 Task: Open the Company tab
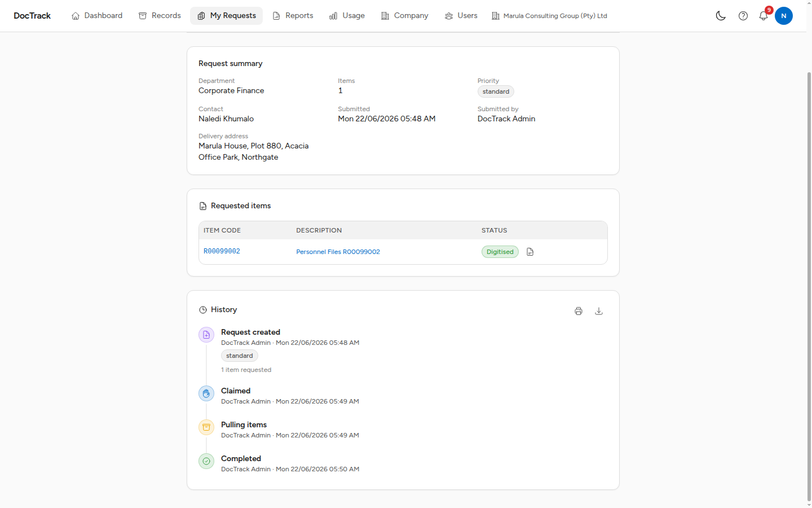point(404,16)
